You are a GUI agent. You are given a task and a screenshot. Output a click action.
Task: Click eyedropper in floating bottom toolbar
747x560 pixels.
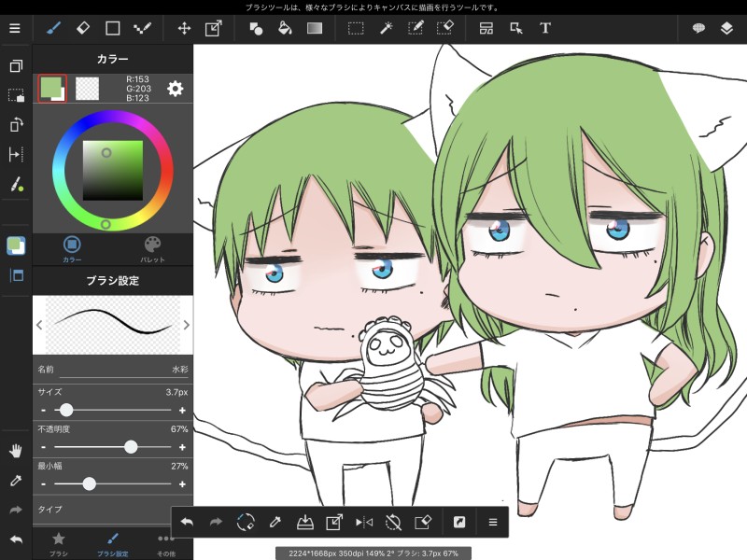click(x=275, y=523)
